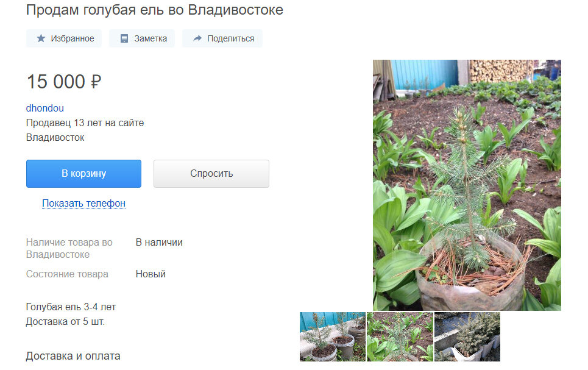Add listing to favorites via Избранное text
The height and width of the screenshot is (370, 588).
[73, 38]
